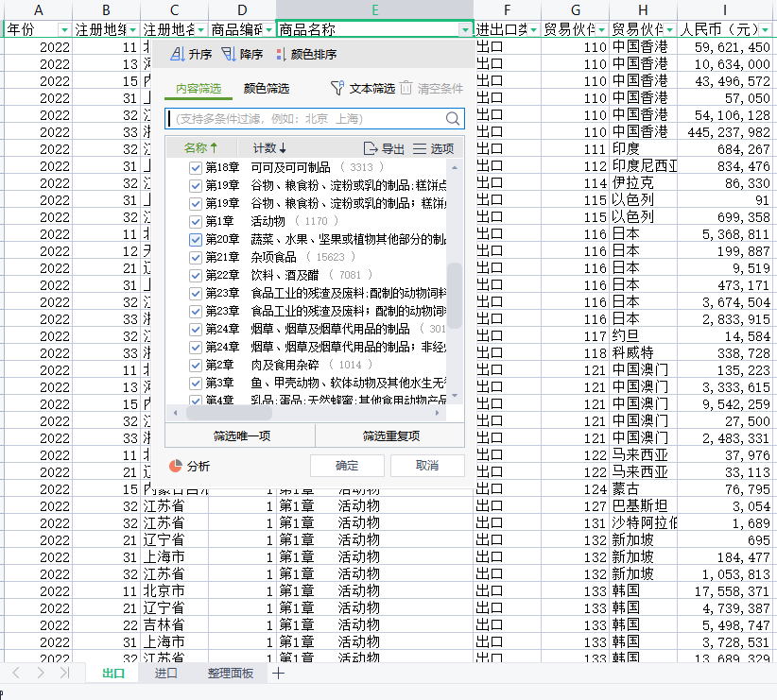Sort the list by 名称 column
The height and width of the screenshot is (700, 777).
[x=200, y=148]
